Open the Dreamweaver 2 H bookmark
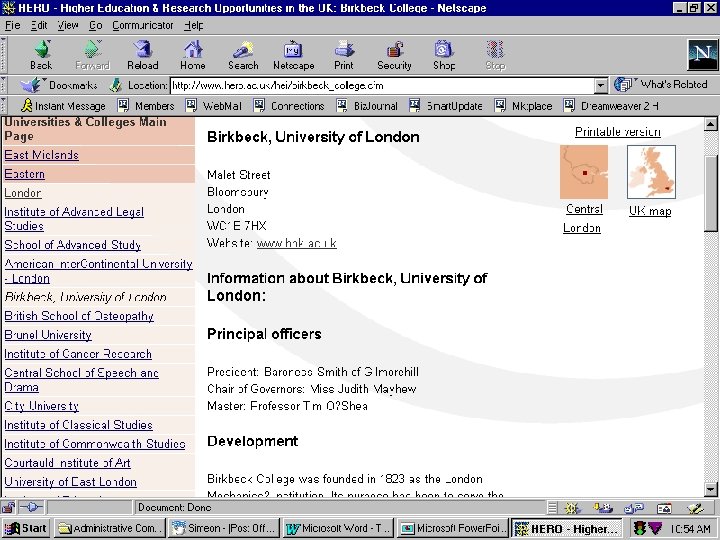 click(612, 106)
